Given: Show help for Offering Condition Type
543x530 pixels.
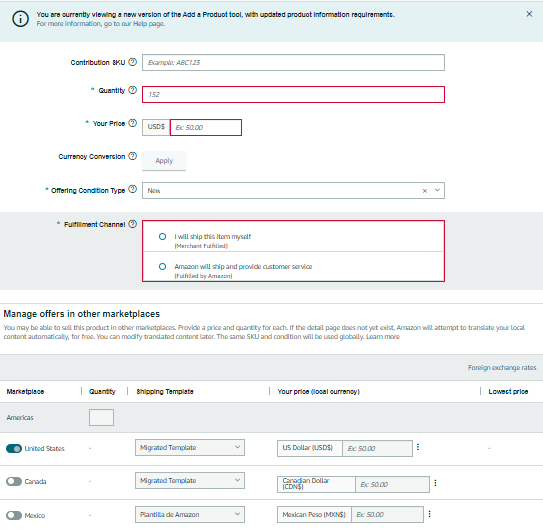Looking at the screenshot, I should click(133, 189).
